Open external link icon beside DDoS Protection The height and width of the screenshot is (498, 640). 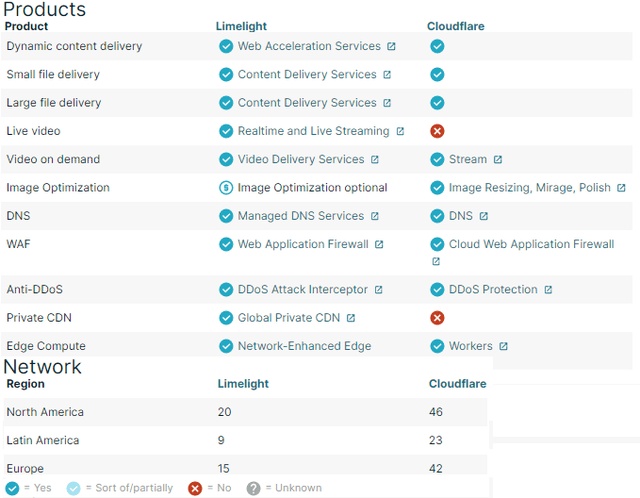pyautogui.click(x=548, y=289)
